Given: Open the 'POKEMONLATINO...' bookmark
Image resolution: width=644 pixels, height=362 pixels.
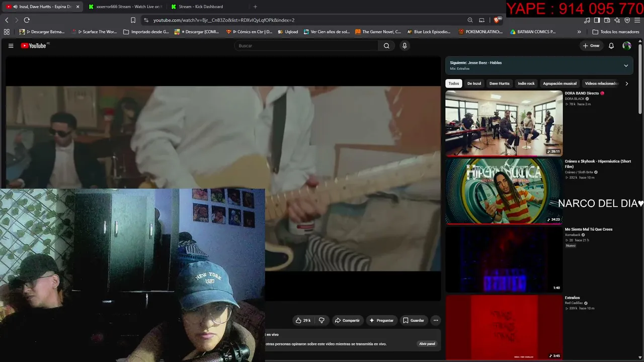Looking at the screenshot, I should coord(480,32).
